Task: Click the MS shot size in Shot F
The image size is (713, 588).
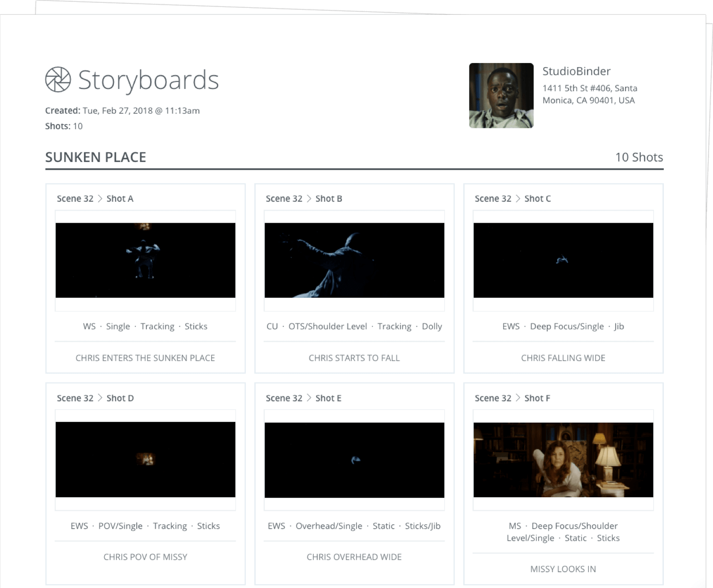Action: (515, 526)
